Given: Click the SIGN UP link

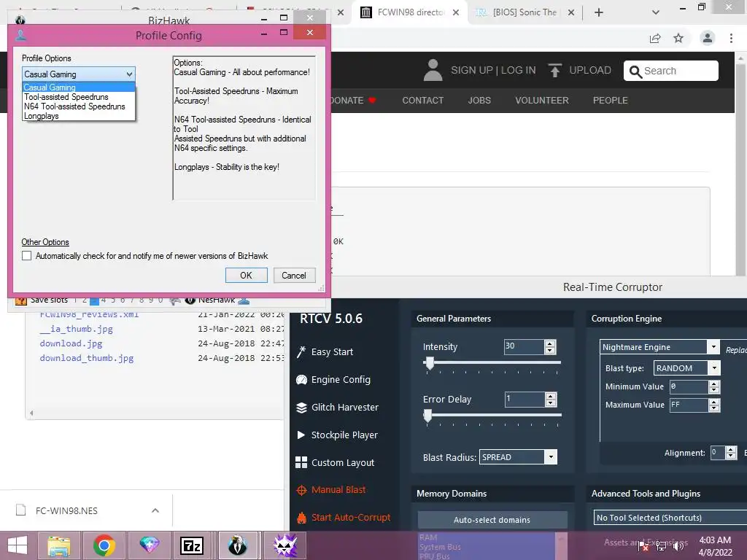Looking at the screenshot, I should point(472,70).
